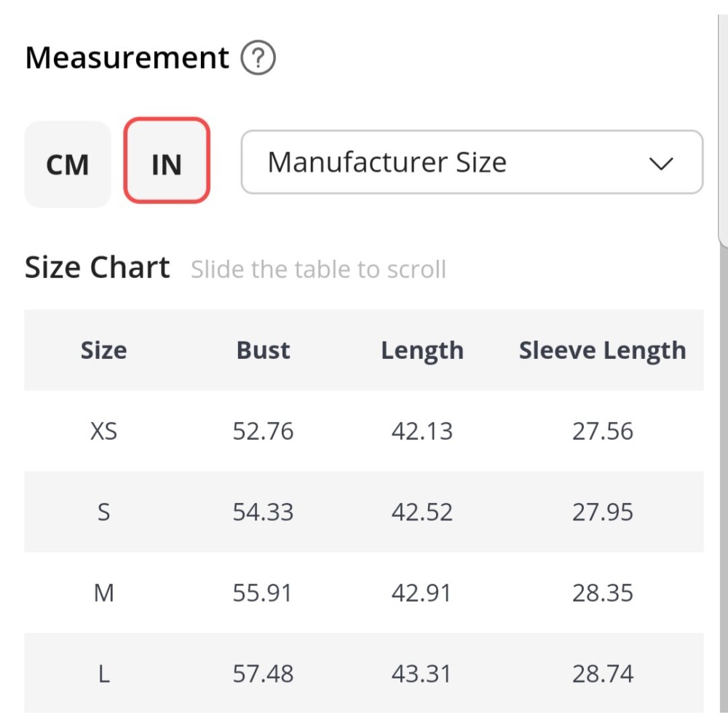This screenshot has width=728, height=728.
Task: Click the Measurement help question mark icon
Action: (258, 58)
